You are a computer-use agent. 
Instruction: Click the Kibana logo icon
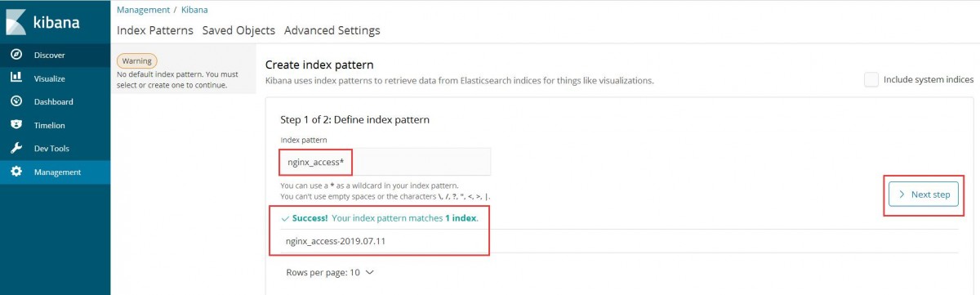(18, 22)
